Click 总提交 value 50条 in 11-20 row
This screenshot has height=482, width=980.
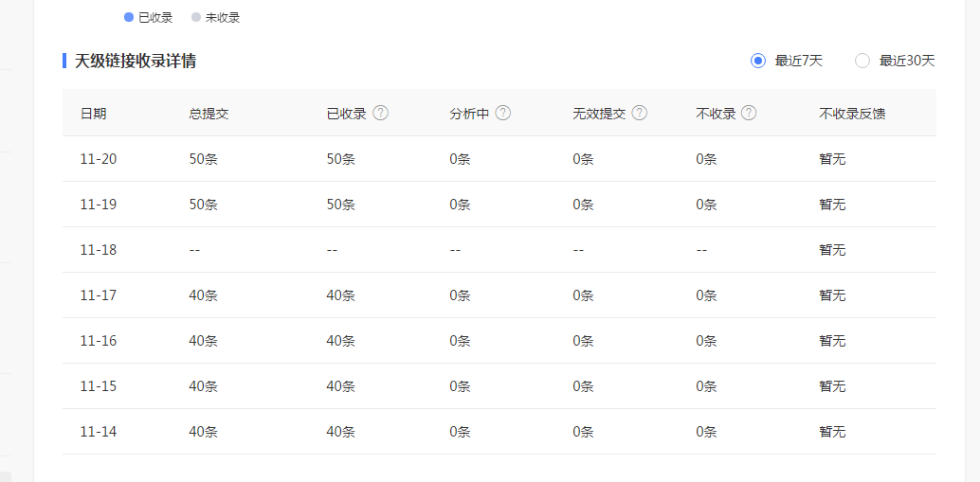pos(203,159)
